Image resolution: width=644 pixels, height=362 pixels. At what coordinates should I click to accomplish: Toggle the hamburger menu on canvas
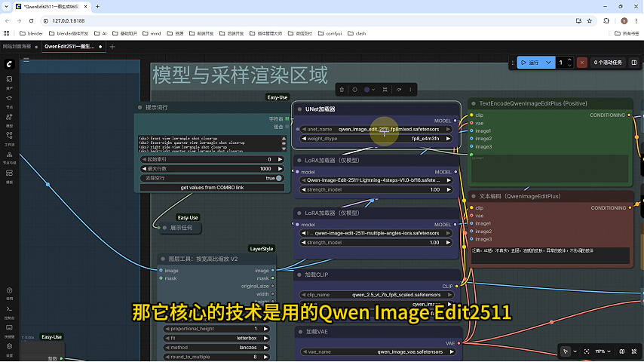(x=26, y=60)
